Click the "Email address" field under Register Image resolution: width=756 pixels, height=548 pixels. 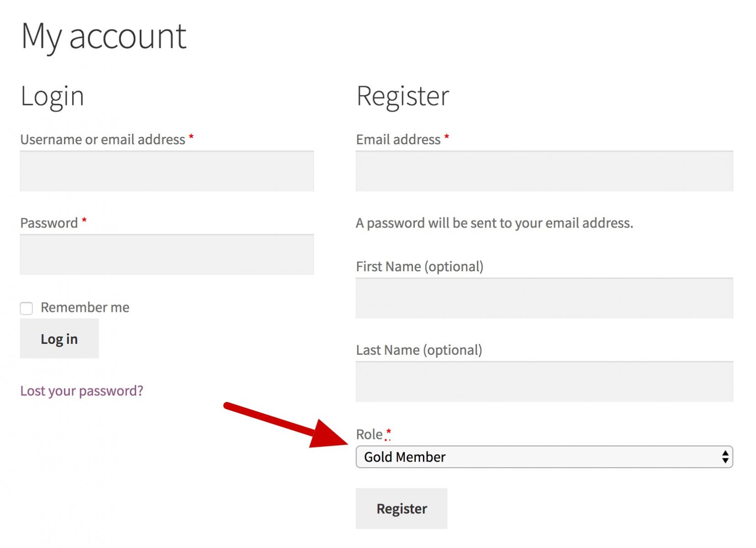point(544,171)
